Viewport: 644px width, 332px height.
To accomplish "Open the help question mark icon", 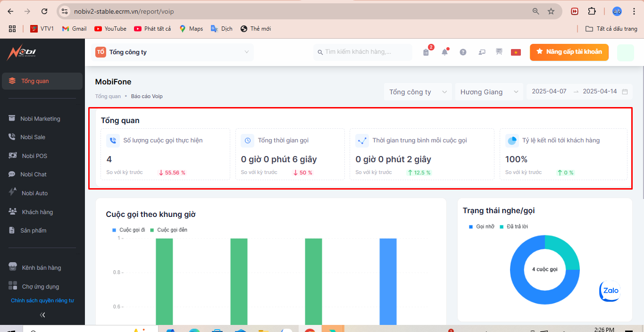I will [463, 52].
